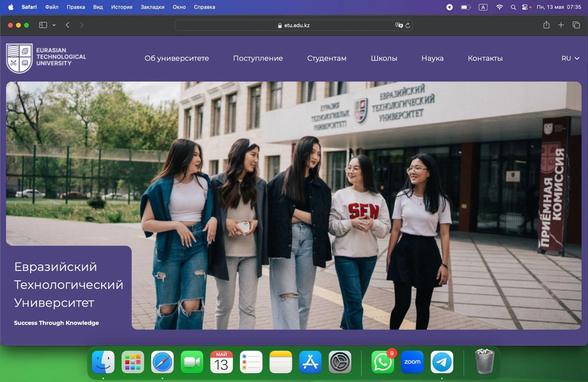Open Telegram from the Dock

pyautogui.click(x=442, y=362)
